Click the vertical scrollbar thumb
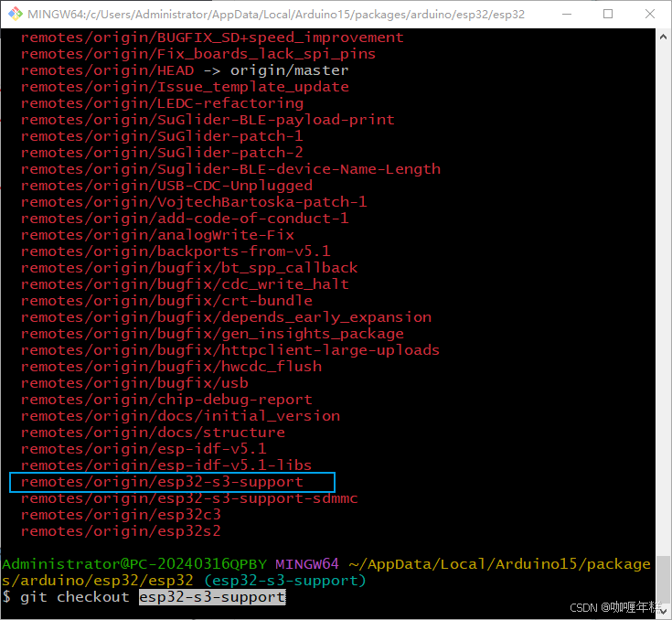This screenshot has height=620, width=672. point(663,578)
